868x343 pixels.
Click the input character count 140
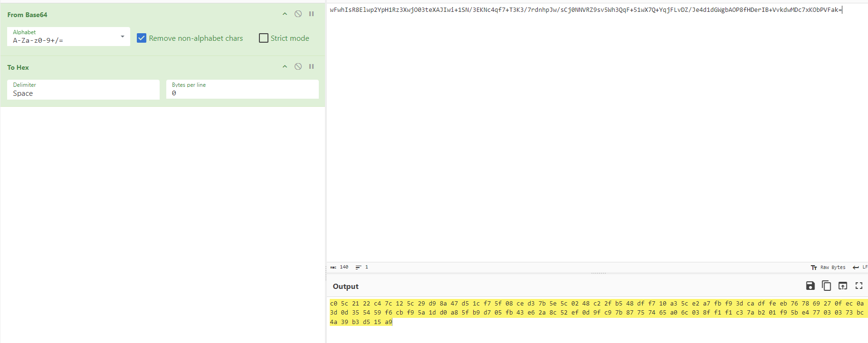point(340,267)
